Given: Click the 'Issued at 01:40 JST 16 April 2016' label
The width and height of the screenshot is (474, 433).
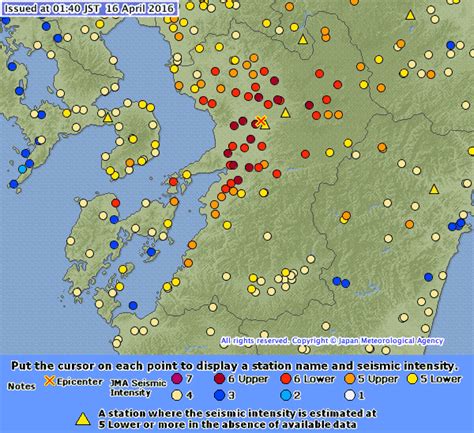Looking at the screenshot, I should pos(90,8).
